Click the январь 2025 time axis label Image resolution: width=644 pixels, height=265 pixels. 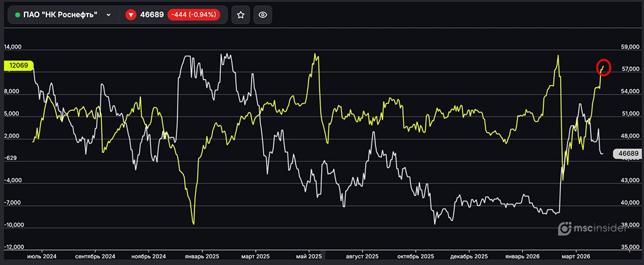(202, 256)
